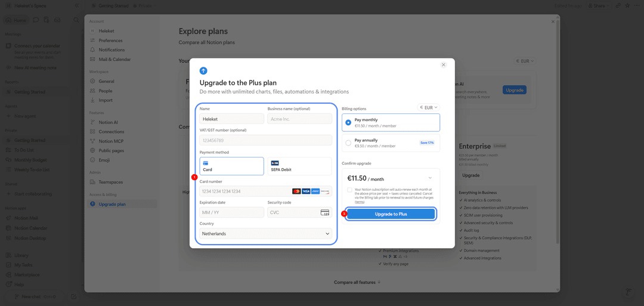
Task: Favorite the page with the star icon
Action: [x=627, y=6]
